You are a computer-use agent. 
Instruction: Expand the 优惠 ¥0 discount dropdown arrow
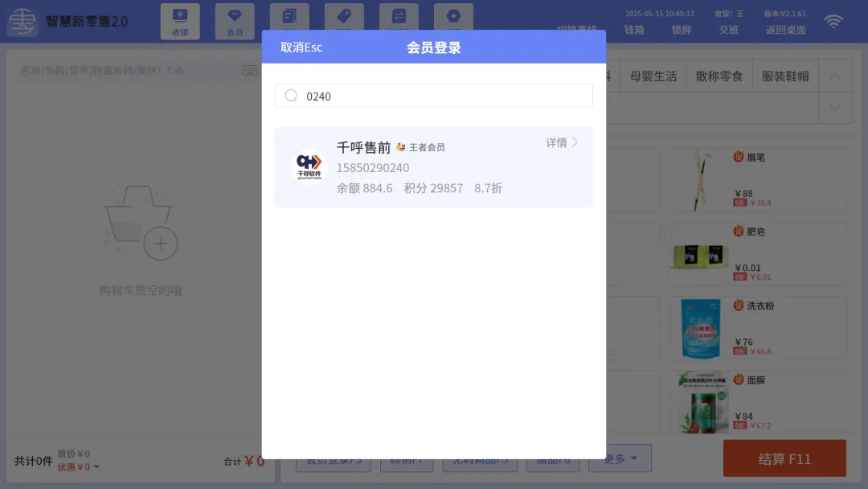[x=97, y=466]
